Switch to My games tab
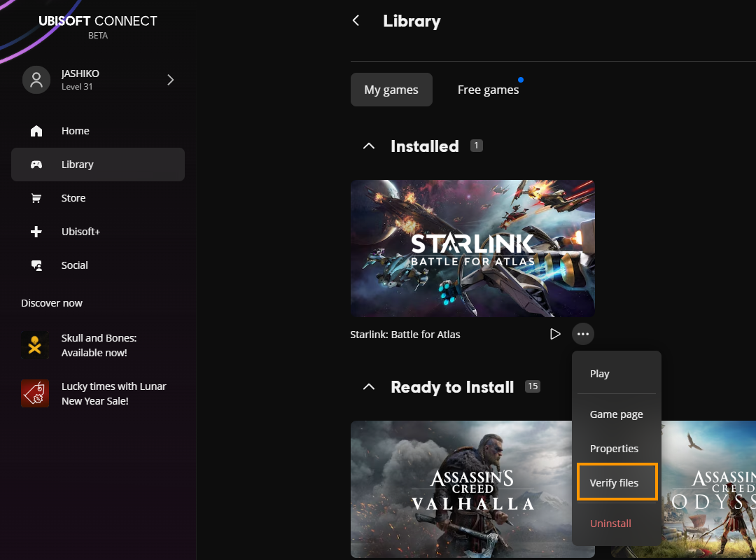 pos(391,90)
